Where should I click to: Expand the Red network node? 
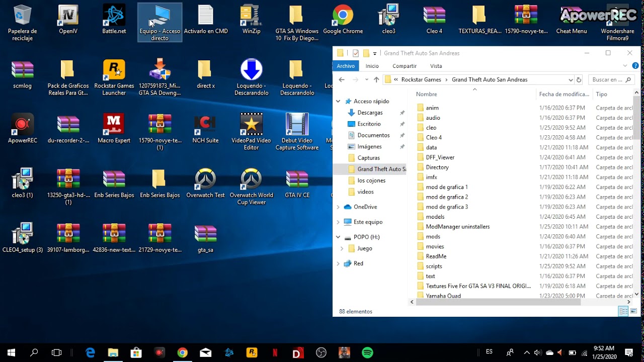(338, 263)
